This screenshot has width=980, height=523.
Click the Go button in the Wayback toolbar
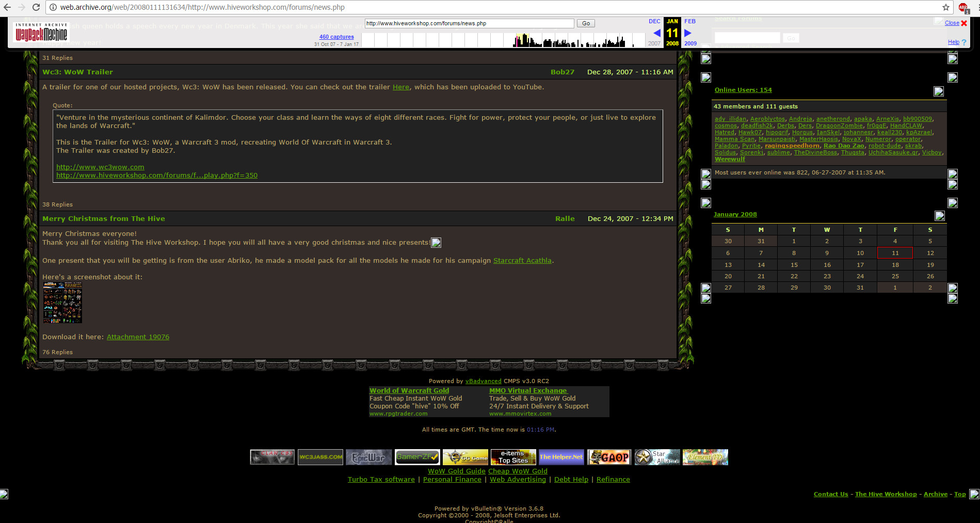[586, 23]
